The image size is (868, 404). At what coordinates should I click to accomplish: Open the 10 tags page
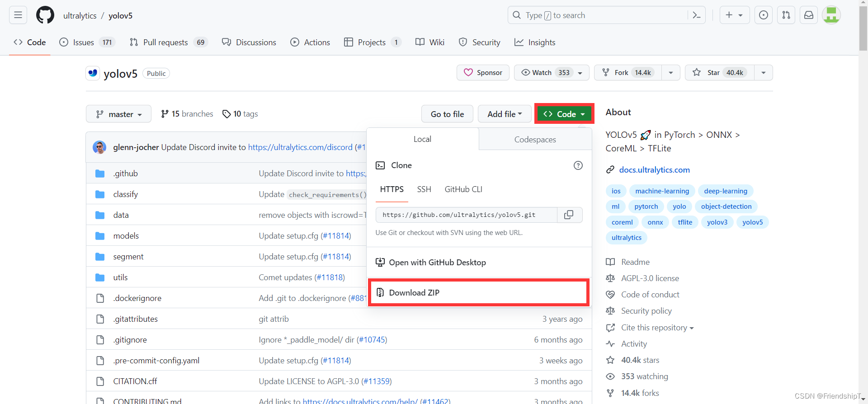click(x=240, y=114)
